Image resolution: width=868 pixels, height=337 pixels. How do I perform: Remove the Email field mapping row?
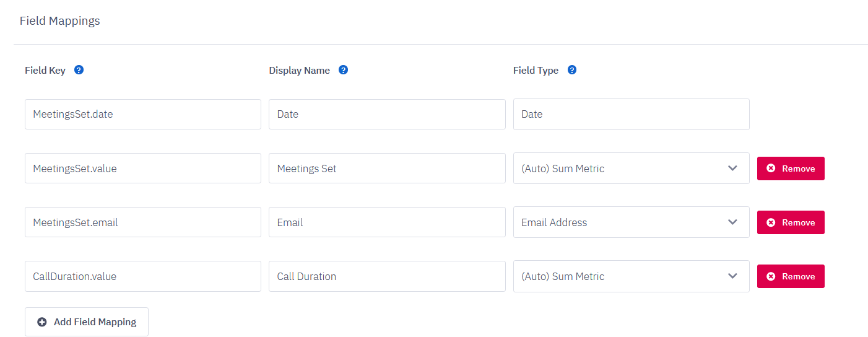791,222
